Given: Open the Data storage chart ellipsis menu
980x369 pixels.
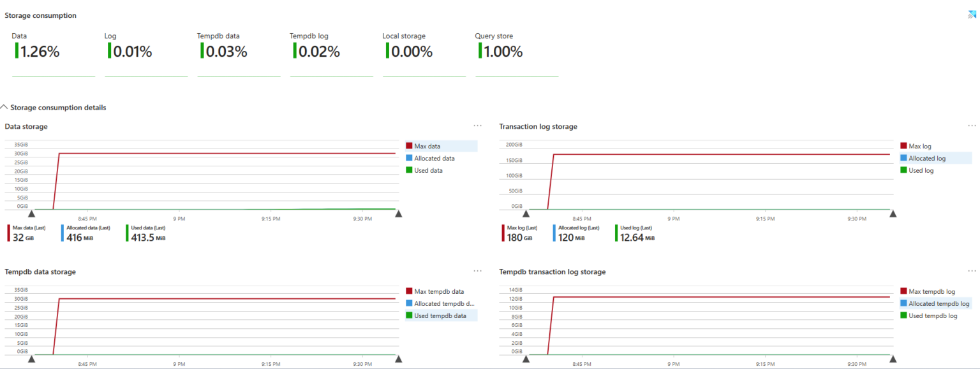Looking at the screenshot, I should pyautogui.click(x=477, y=126).
